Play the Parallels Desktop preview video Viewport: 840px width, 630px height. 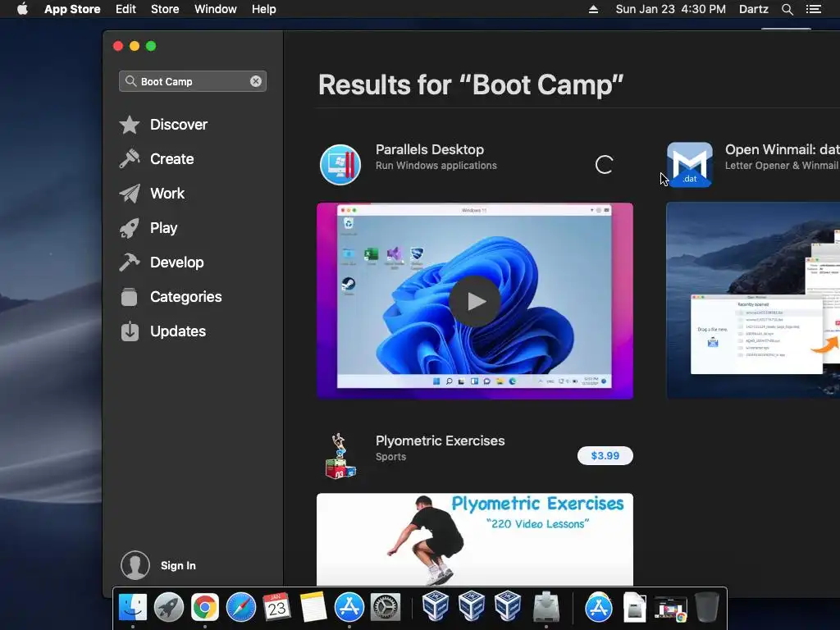475,301
